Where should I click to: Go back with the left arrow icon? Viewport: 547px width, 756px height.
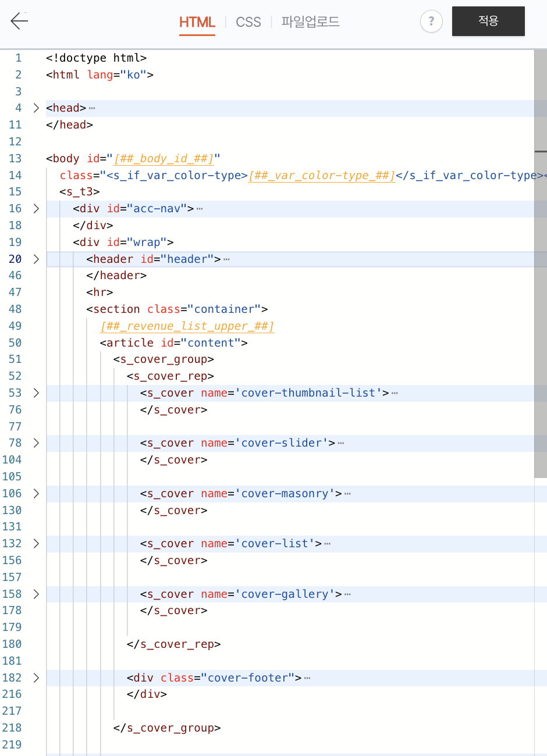19,22
